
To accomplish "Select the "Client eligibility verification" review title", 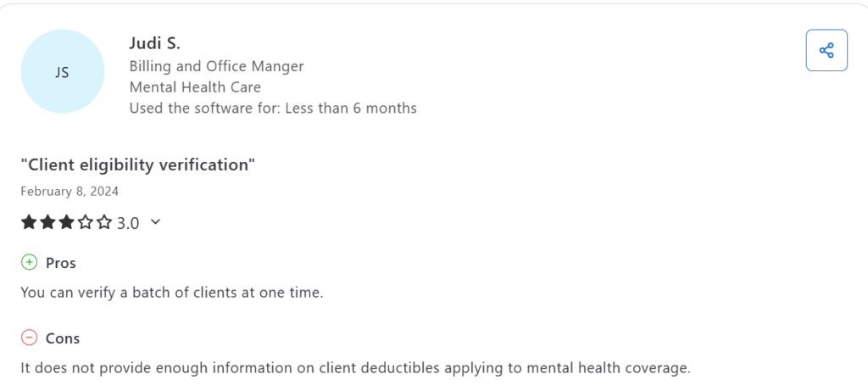I will click(x=137, y=165).
